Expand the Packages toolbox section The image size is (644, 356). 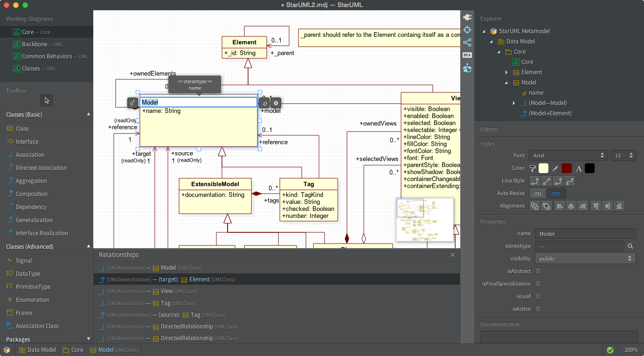click(89, 339)
